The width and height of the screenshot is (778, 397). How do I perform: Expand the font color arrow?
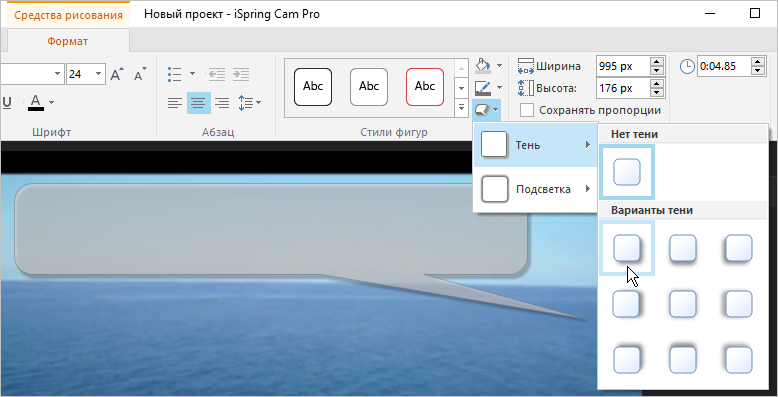(x=51, y=103)
